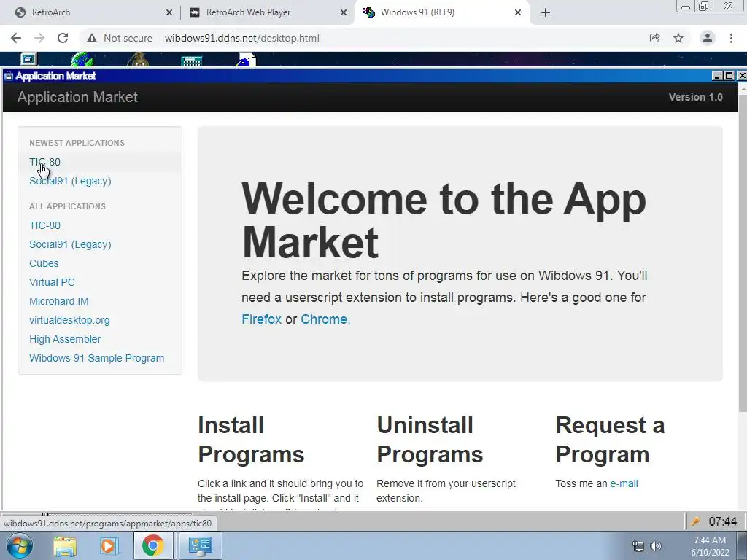The width and height of the screenshot is (747, 560).
Task: Click the browser forward arrow
Action: tap(39, 38)
